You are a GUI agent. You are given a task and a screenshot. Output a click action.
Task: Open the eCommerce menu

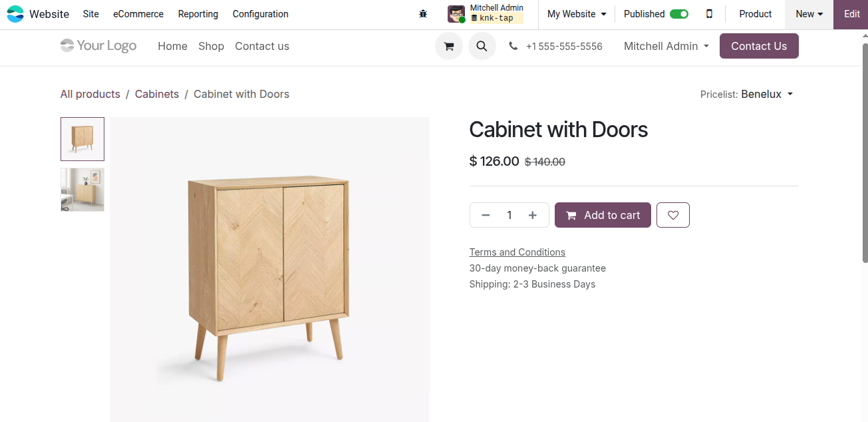click(138, 14)
